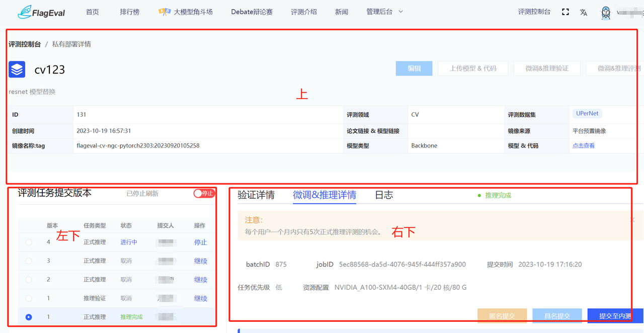Screen dimensions: 644x333
Task: Switch to the 日志 tab
Action: (x=384, y=195)
